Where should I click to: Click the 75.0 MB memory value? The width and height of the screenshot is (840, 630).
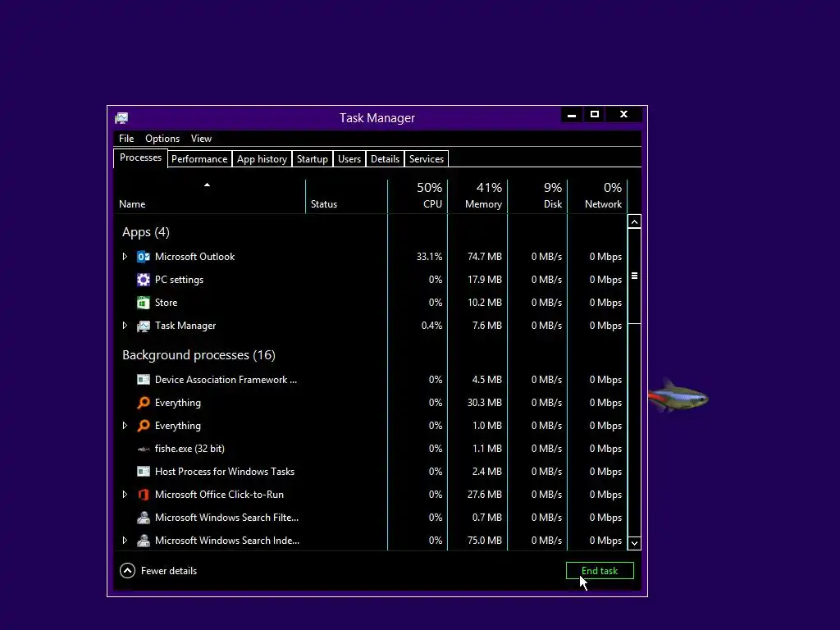(484, 541)
